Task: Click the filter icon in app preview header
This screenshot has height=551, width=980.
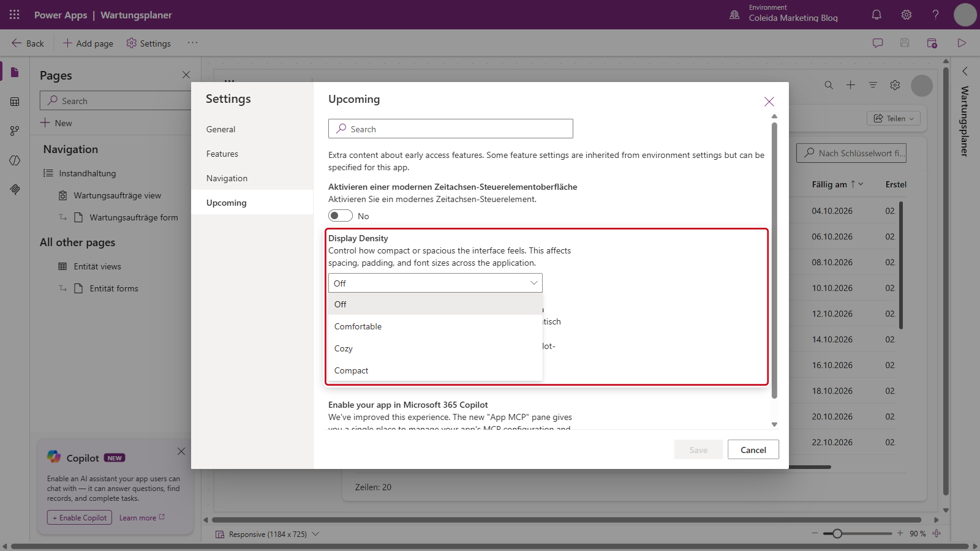Action: pos(873,85)
